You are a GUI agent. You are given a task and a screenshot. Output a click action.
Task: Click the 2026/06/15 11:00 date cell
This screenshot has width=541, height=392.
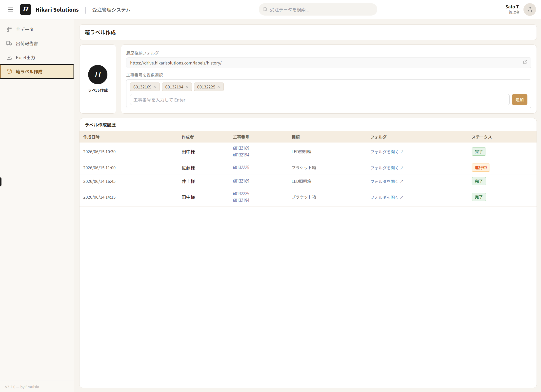99,168
